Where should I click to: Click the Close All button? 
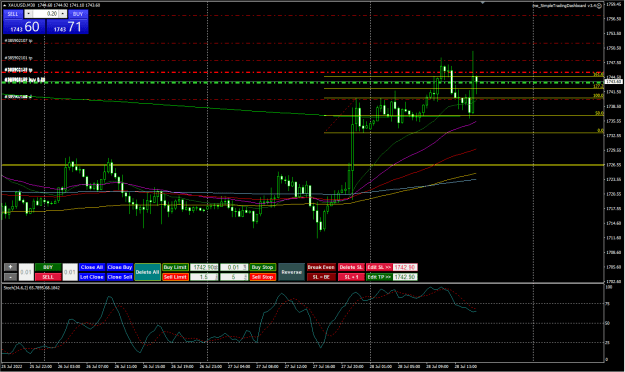point(92,267)
